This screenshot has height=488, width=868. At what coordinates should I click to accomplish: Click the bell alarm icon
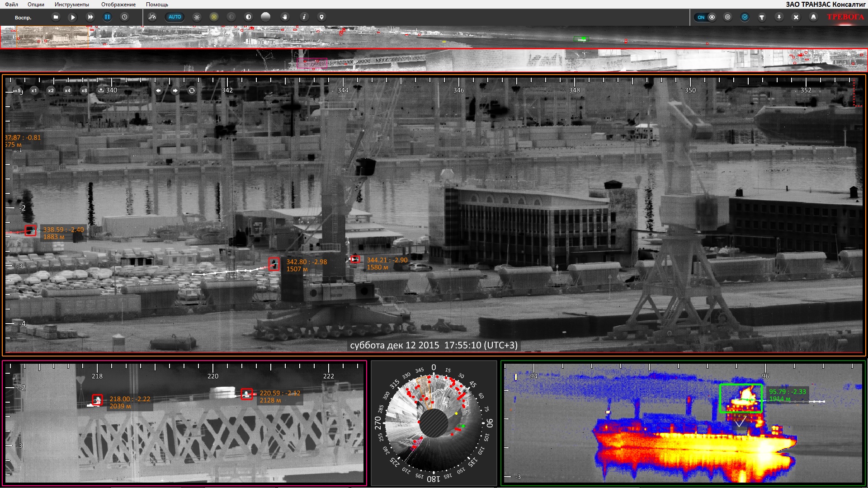click(x=813, y=17)
